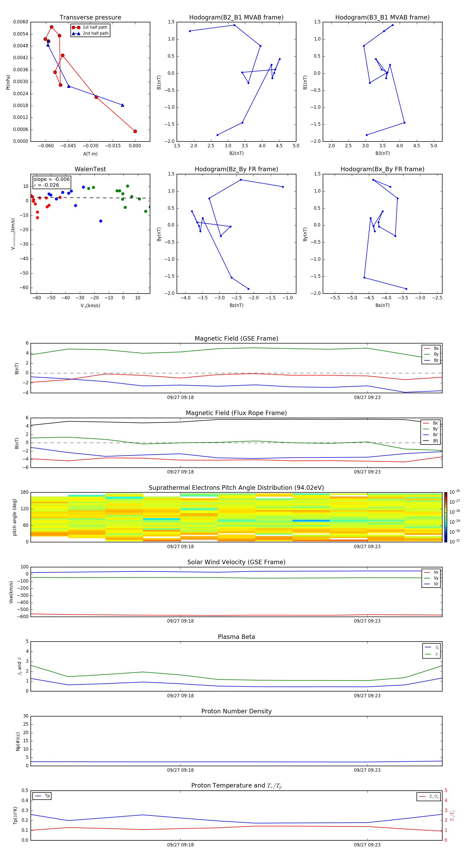Screen dimensions: 473x868
Task: Click the 'Te/Tp' legend box in temperature plot
Action: pos(429,796)
